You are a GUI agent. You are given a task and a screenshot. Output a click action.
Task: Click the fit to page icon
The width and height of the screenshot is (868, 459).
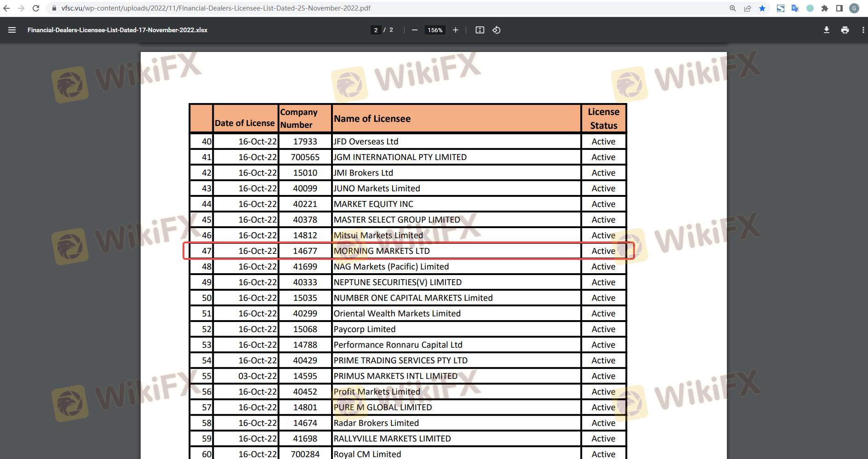[x=480, y=30]
